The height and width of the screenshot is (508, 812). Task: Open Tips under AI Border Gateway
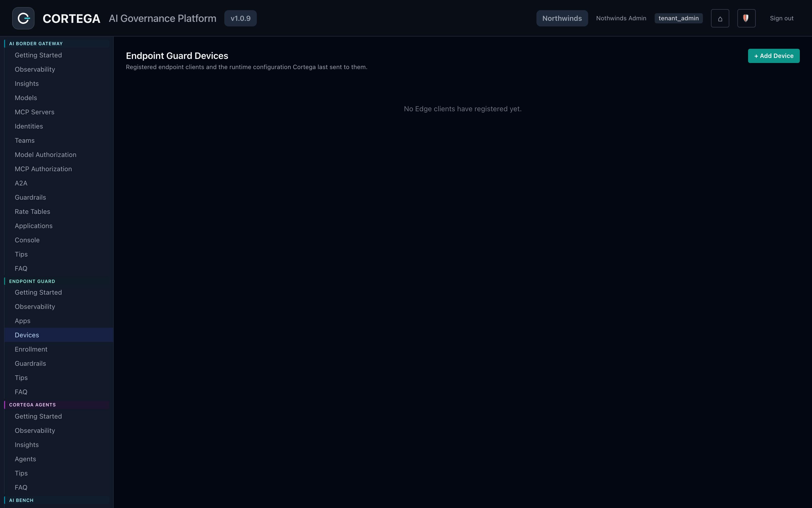[x=59, y=254]
